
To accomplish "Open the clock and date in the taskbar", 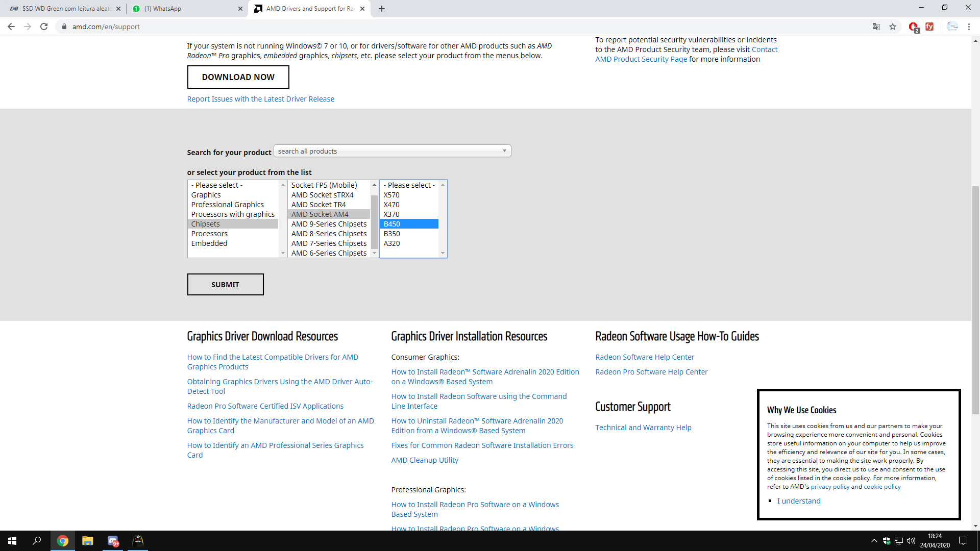I will pyautogui.click(x=935, y=541).
